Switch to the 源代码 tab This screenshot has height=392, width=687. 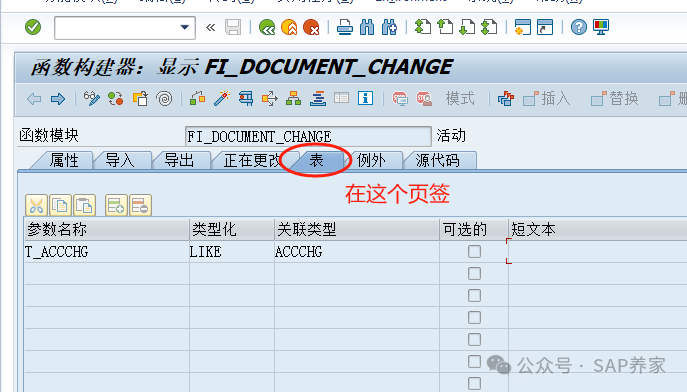click(x=437, y=160)
